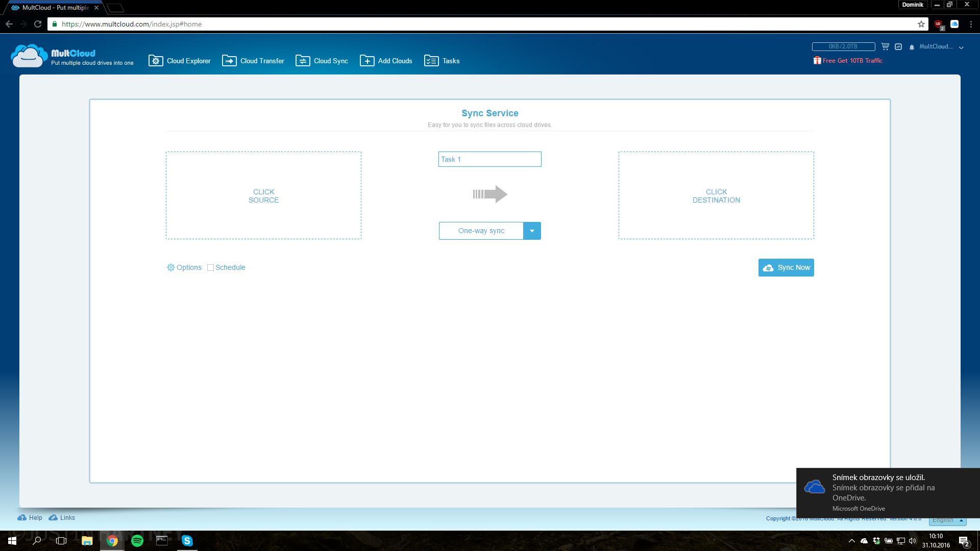The width and height of the screenshot is (980, 551).
Task: Open the notifications bell
Action: point(912,47)
